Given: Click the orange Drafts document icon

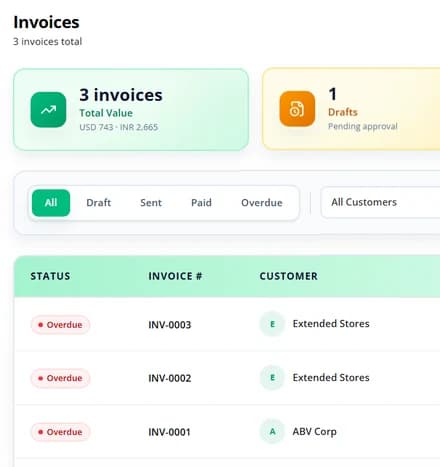Looking at the screenshot, I should pyautogui.click(x=297, y=109).
